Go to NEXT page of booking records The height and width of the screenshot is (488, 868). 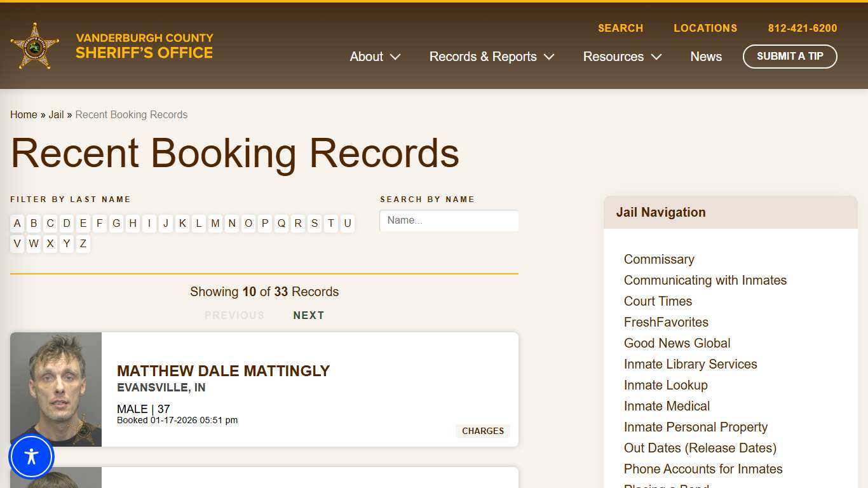(309, 315)
